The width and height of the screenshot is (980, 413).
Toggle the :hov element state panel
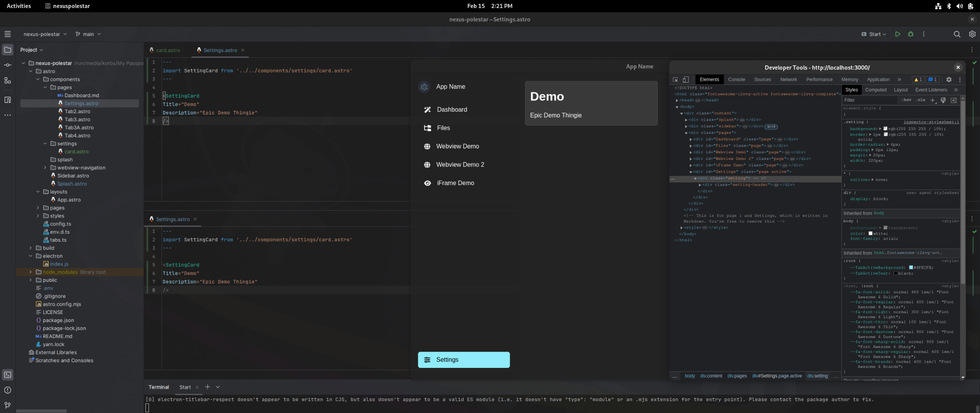coord(907,100)
